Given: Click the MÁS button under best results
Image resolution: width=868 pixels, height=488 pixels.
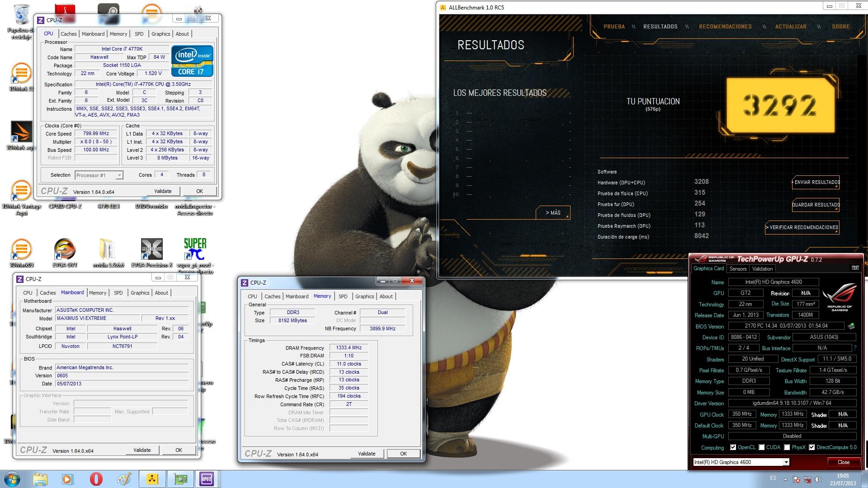Looking at the screenshot, I should tap(553, 213).
